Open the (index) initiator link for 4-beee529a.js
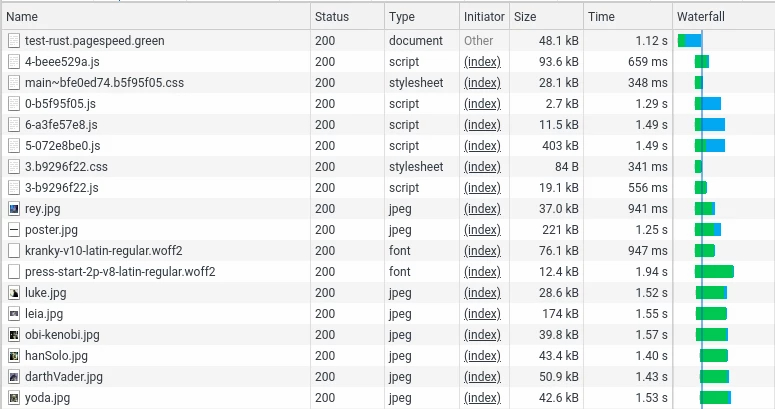775x409 pixels. (x=482, y=62)
